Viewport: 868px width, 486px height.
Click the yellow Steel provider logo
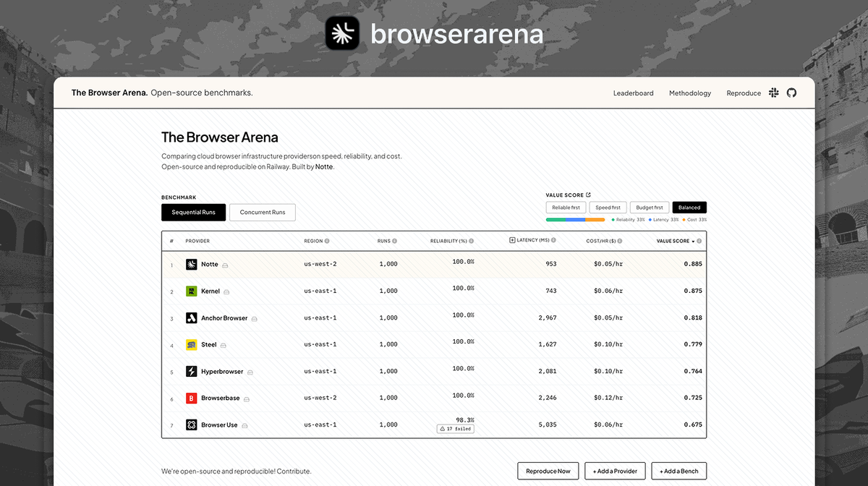point(191,344)
